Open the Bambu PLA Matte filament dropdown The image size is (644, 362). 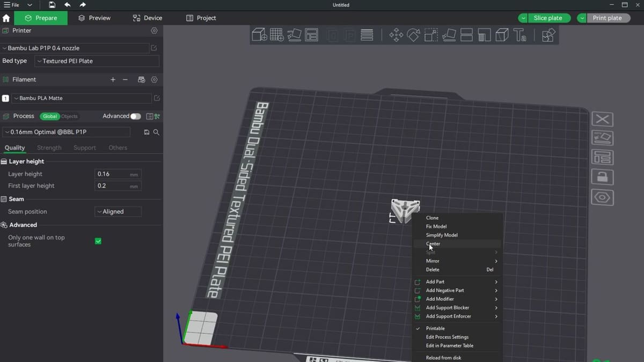click(x=82, y=98)
